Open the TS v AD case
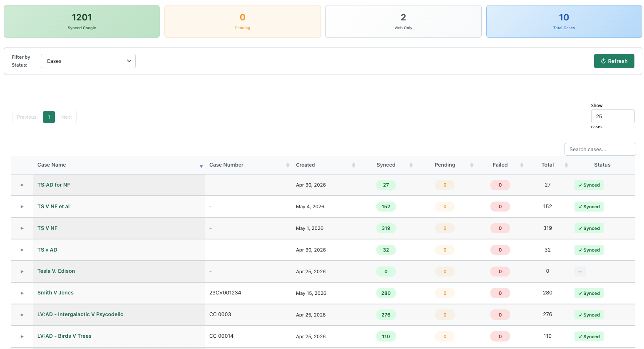This screenshot has height=349, width=644. coord(47,250)
